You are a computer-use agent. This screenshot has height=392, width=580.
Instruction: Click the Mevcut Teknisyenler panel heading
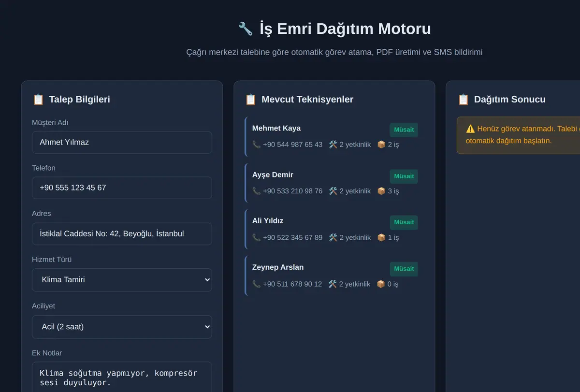pos(307,99)
